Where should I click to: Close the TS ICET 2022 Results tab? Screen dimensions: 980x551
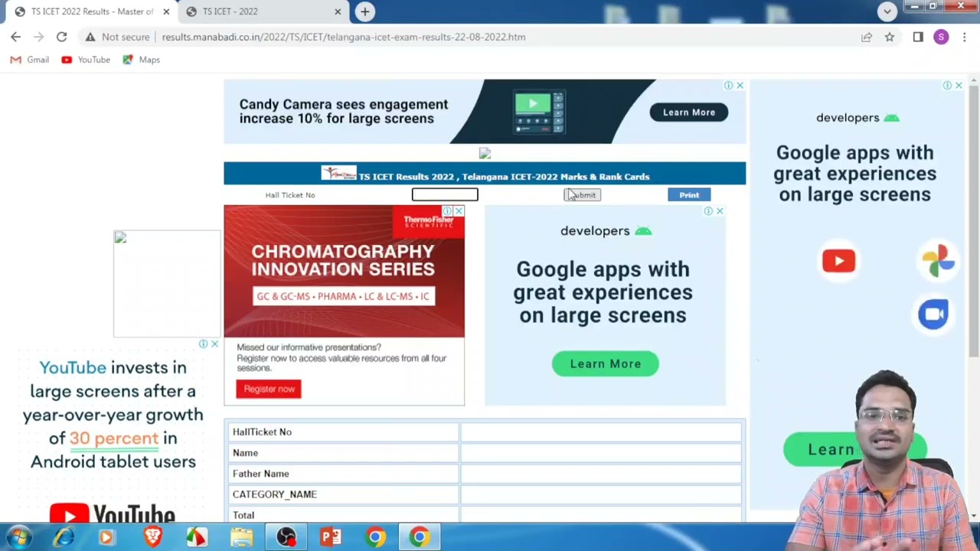pos(166,11)
